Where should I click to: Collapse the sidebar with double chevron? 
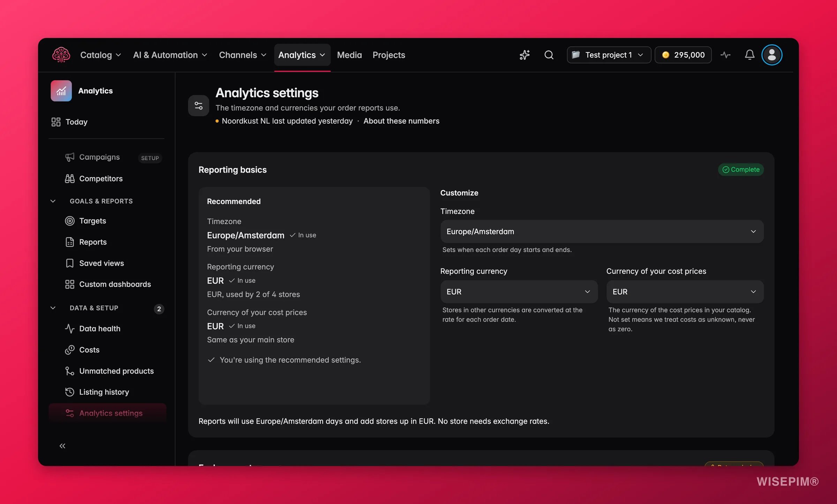pos(62,446)
